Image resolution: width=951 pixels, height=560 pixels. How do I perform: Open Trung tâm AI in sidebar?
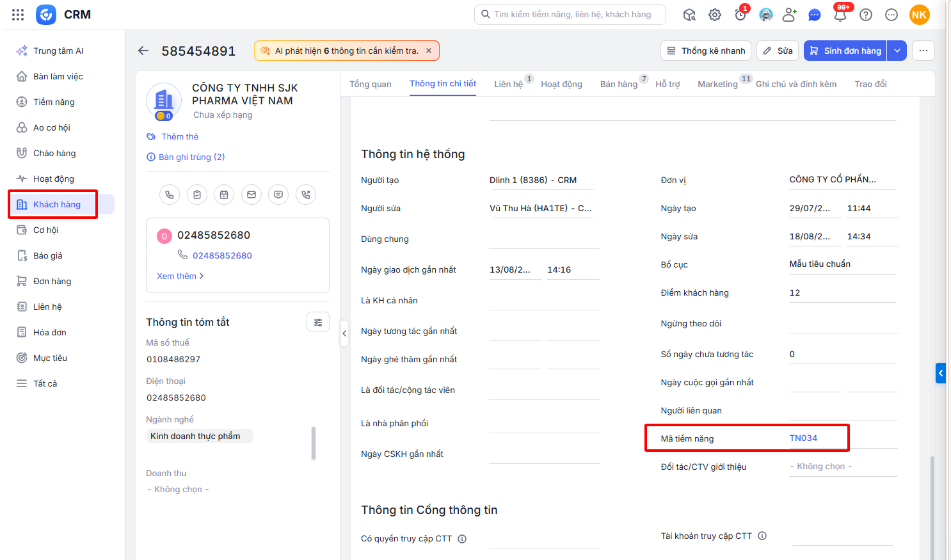[x=62, y=51]
